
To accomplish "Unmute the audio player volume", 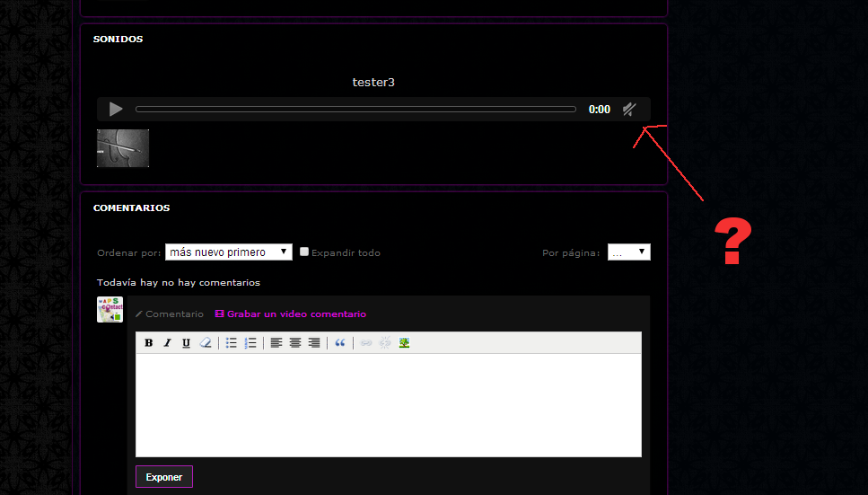I will 629,110.
